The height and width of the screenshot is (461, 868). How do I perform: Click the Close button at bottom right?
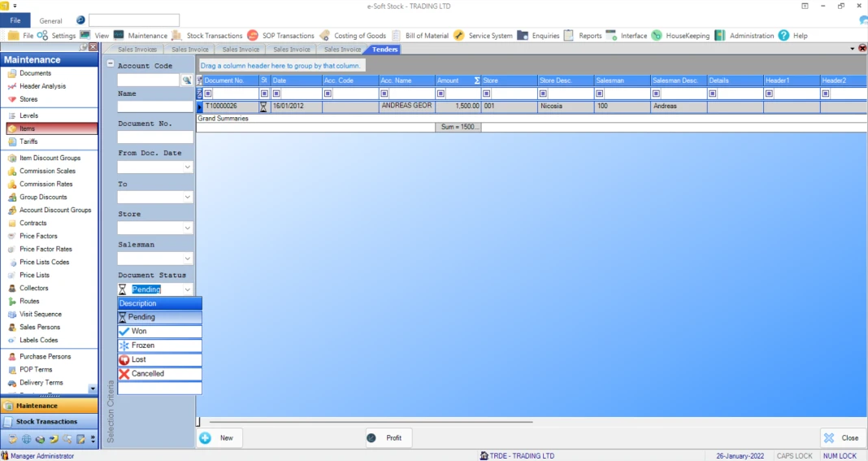[x=841, y=437]
